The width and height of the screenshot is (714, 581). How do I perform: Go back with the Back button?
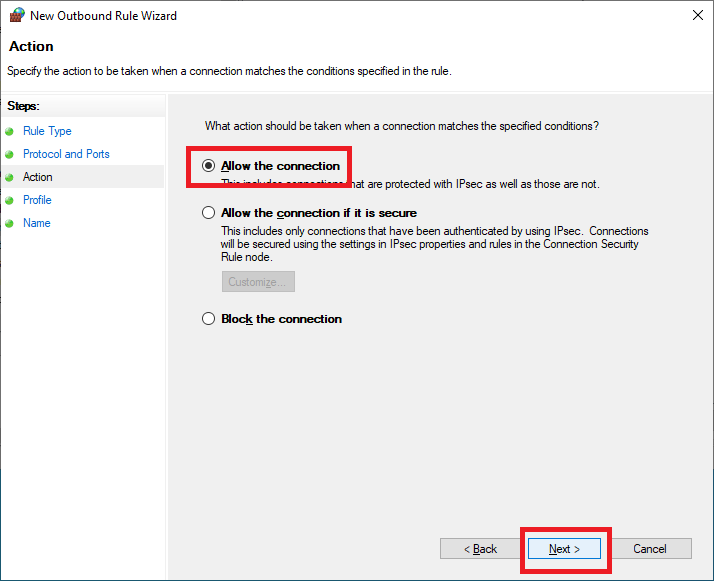[x=480, y=549]
